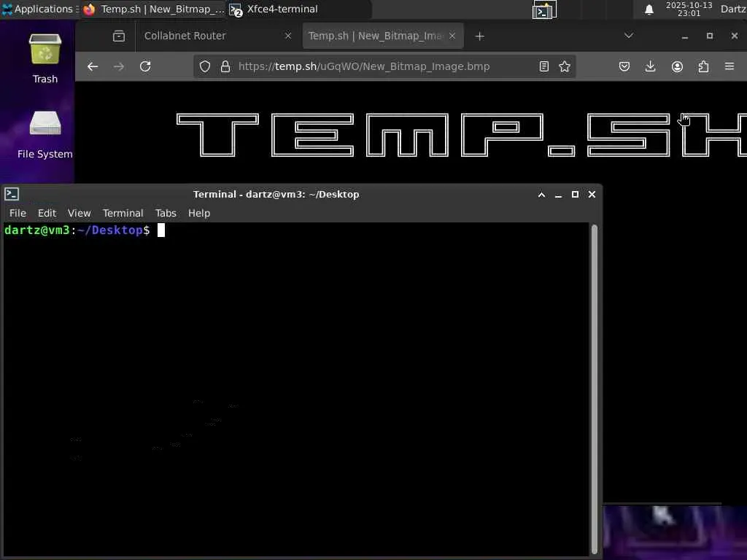Click the TEMP.SH logo banner
Image resolution: width=747 pixels, height=560 pixels.
461,135
